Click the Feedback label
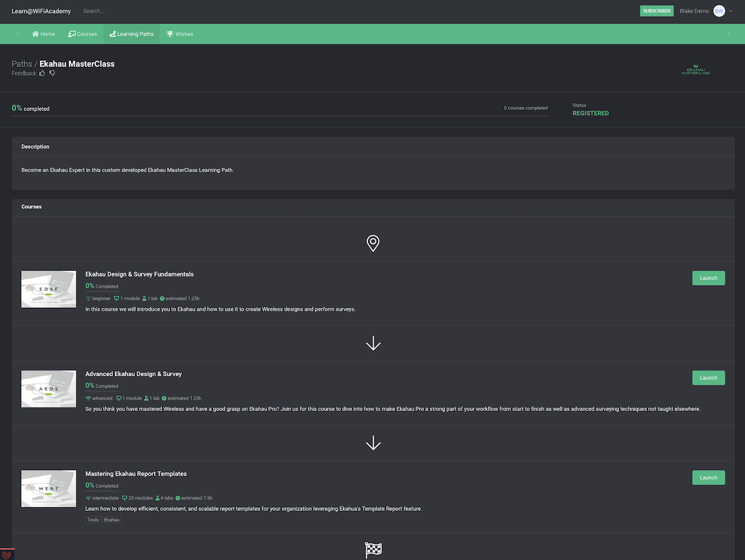Screen dimensions: 745x560 (x=24, y=73)
